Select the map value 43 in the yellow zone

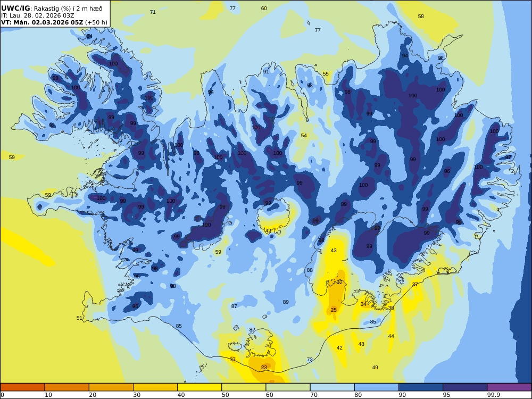pyautogui.click(x=334, y=251)
